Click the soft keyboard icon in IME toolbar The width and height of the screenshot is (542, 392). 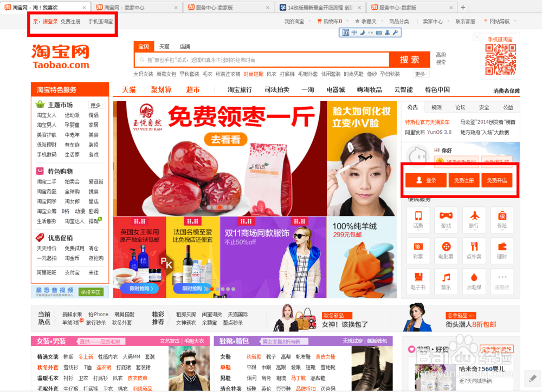point(379,32)
